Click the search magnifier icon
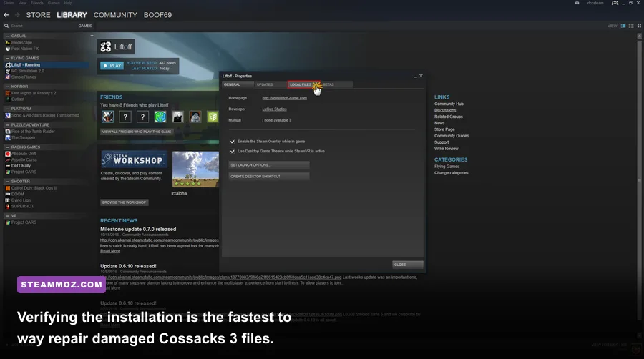This screenshot has height=359, width=644. pos(6,26)
